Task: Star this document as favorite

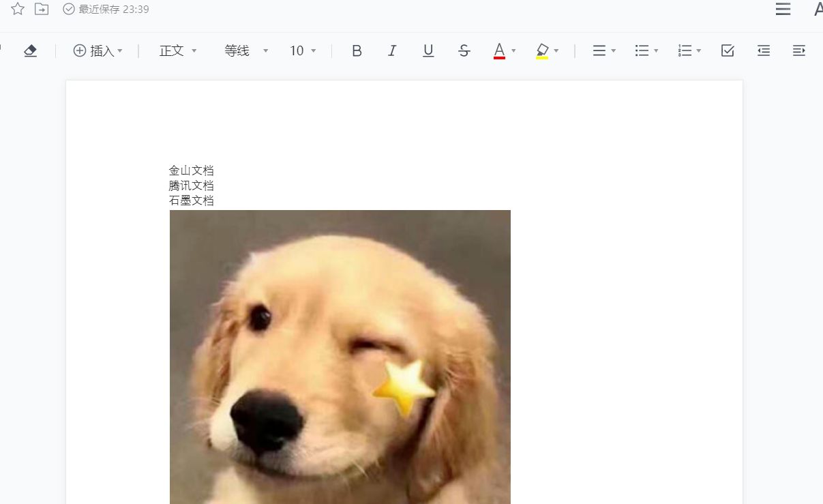Action: [18, 9]
